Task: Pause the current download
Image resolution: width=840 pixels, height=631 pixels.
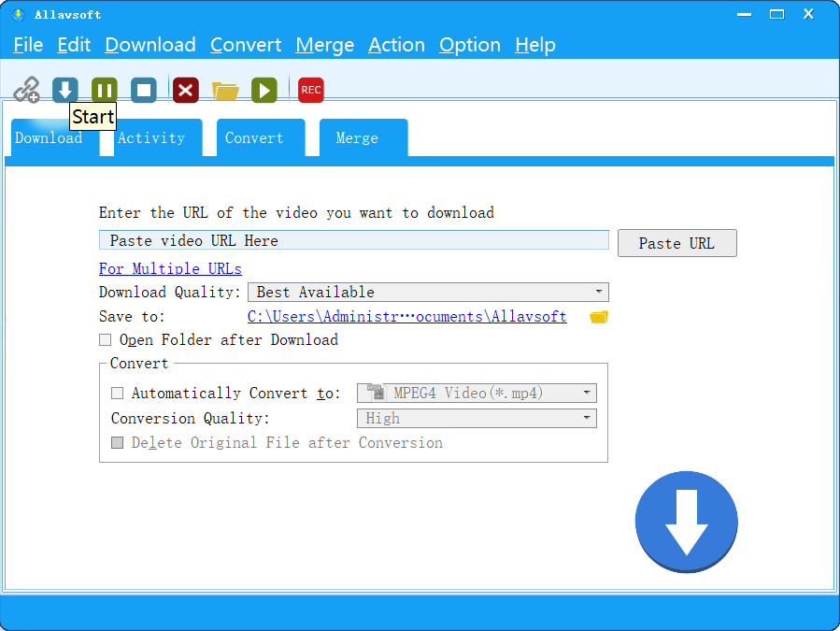Action: click(104, 89)
